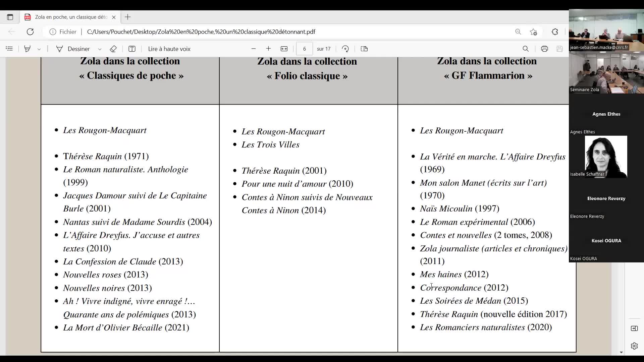Click 'Pour une nuit d'amour (2010)'
The height and width of the screenshot is (362, 644).
tap(298, 184)
